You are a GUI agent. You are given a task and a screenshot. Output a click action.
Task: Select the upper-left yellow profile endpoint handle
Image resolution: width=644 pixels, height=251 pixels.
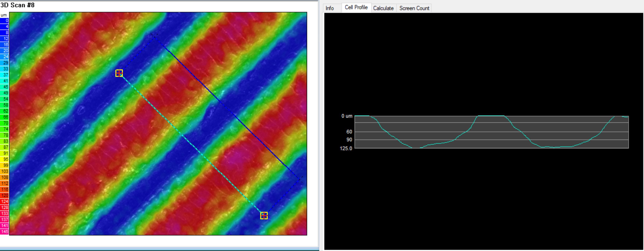[119, 73]
